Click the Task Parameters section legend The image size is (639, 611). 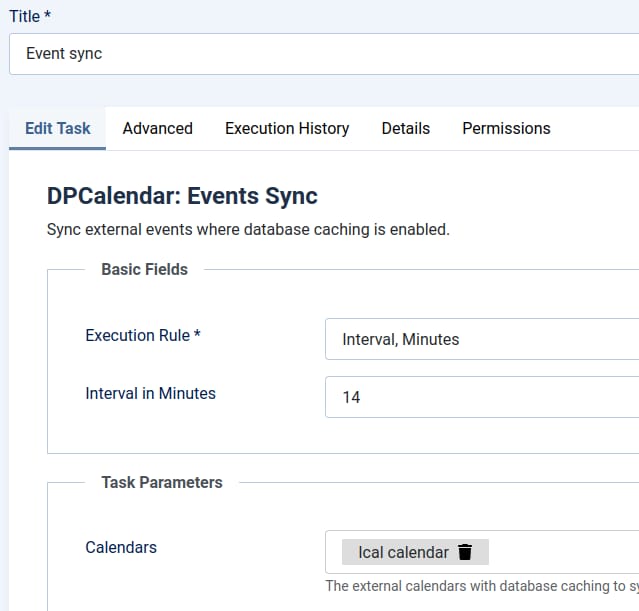coord(161,482)
